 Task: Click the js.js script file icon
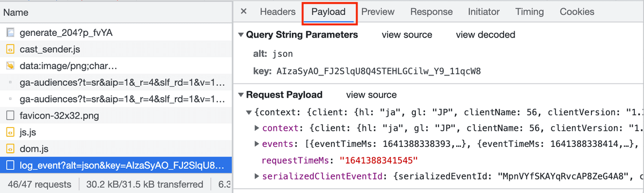pyautogui.click(x=10, y=132)
